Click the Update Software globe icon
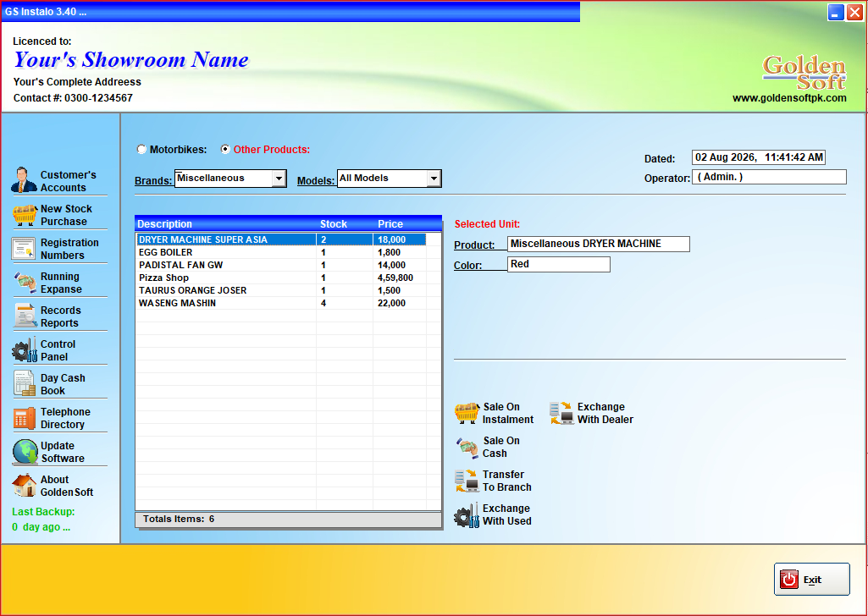The image size is (868, 616). pyautogui.click(x=25, y=452)
